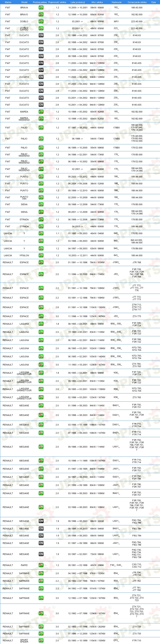Select ON diesel icon in DUCATO 03.2001 row
This screenshot has height=644, width=160.
click(41, 98)
